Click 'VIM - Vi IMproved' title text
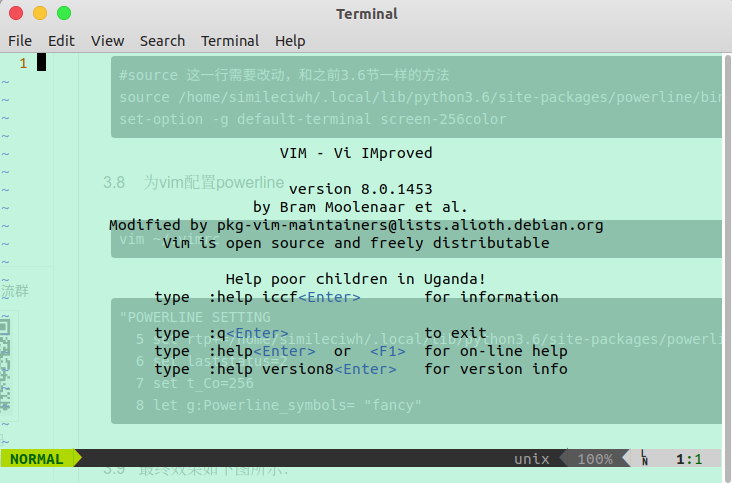Image resolution: width=732 pixels, height=483 pixels. (x=356, y=153)
